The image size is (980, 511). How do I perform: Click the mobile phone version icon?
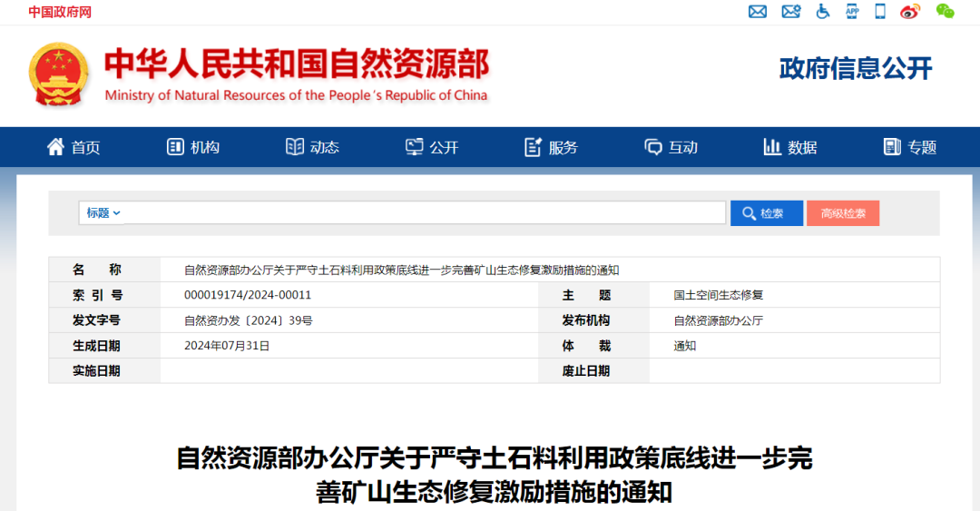point(880,12)
